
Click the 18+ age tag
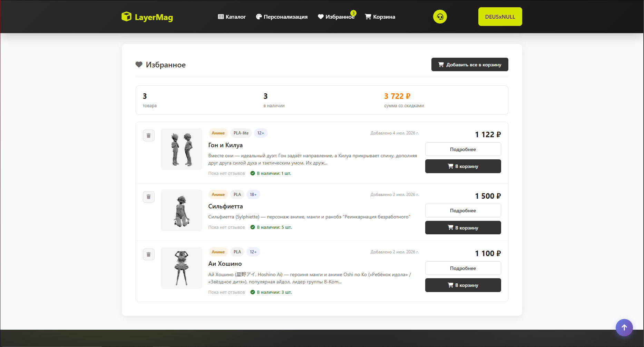point(253,195)
